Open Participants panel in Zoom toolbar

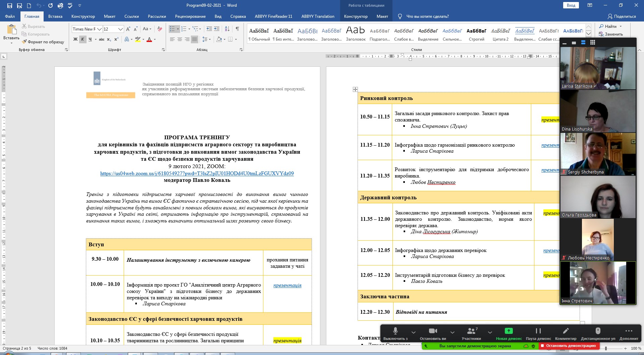click(x=471, y=333)
